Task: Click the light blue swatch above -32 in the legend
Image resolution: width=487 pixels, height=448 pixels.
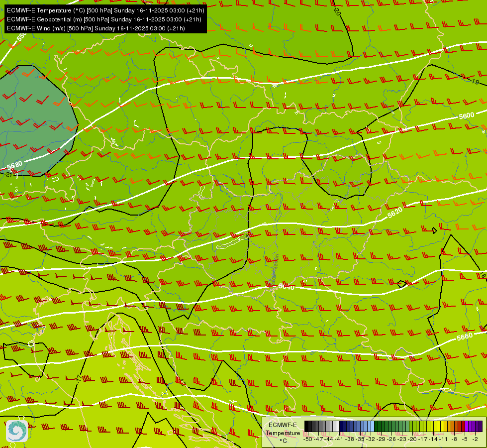Action: pos(373,426)
